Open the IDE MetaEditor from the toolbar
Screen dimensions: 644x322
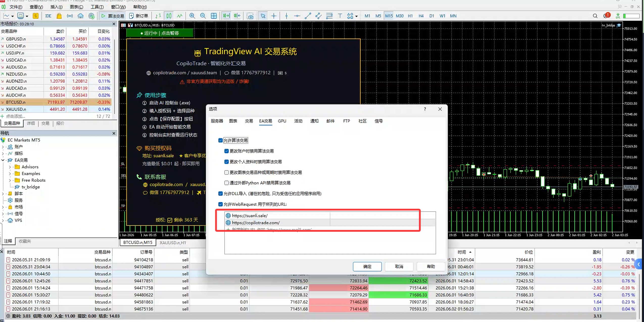48,16
